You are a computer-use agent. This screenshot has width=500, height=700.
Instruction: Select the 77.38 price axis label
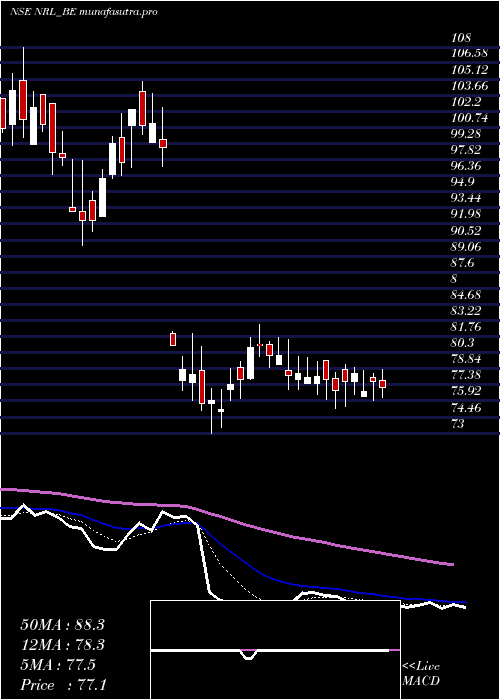467,375
